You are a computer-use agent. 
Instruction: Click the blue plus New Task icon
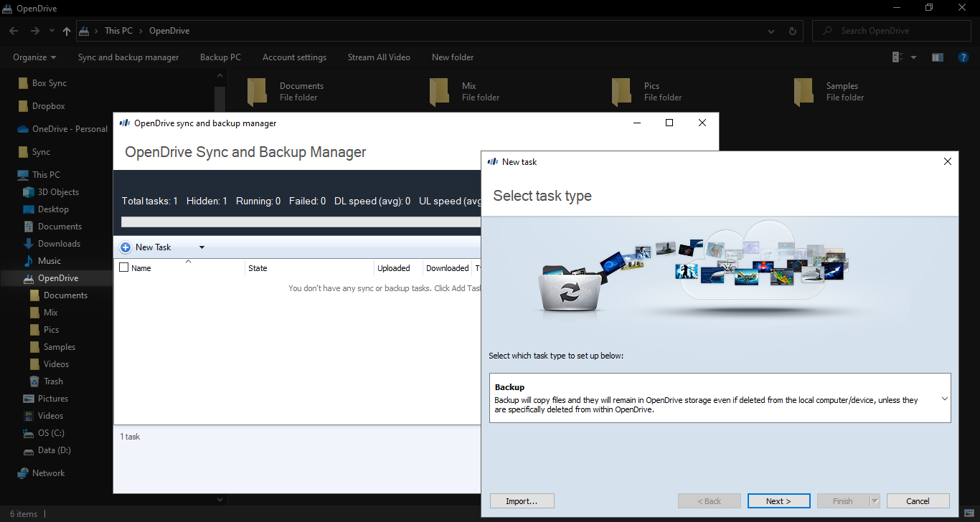point(126,247)
